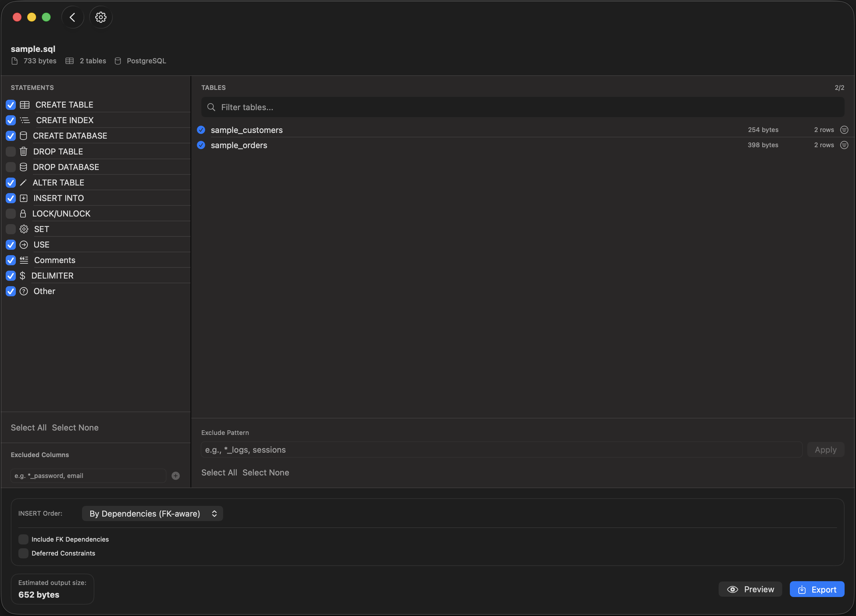Open row details icon for sample_customers
Image resolution: width=856 pixels, height=616 pixels.
pos(844,129)
